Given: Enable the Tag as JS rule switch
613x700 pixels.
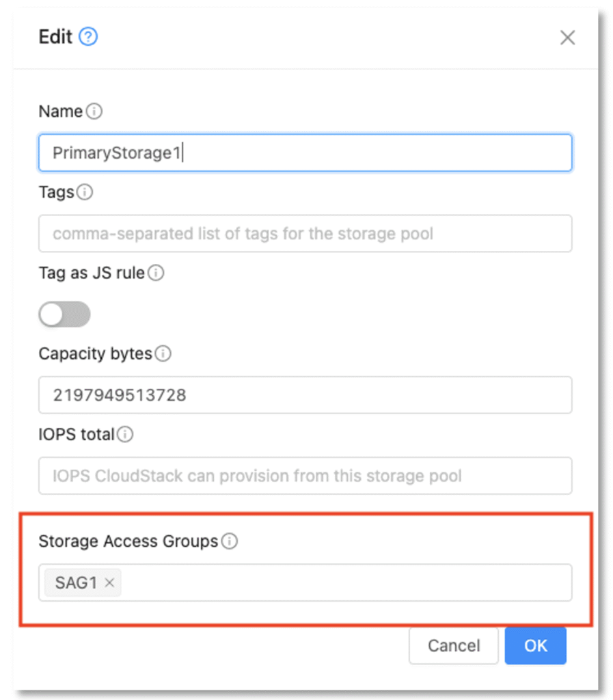Looking at the screenshot, I should click(64, 314).
